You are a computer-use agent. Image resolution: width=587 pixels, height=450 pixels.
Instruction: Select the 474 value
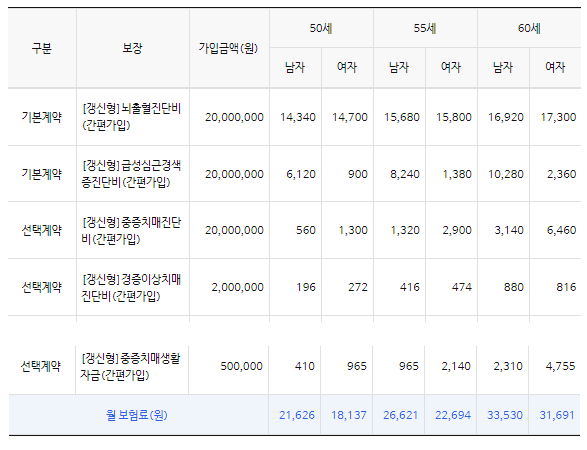coord(462,287)
